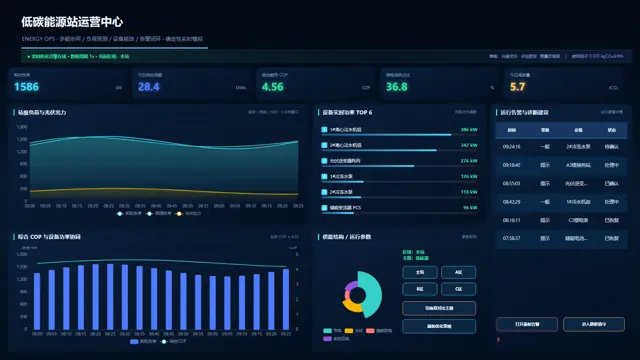The image size is (640, 360).
Task: Select the A区 region button
Action: point(458,272)
